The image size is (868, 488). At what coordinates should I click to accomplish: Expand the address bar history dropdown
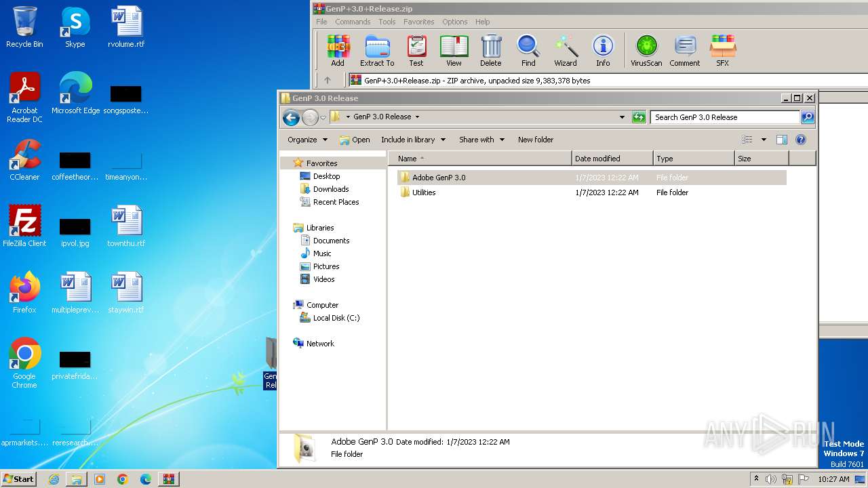click(x=623, y=117)
